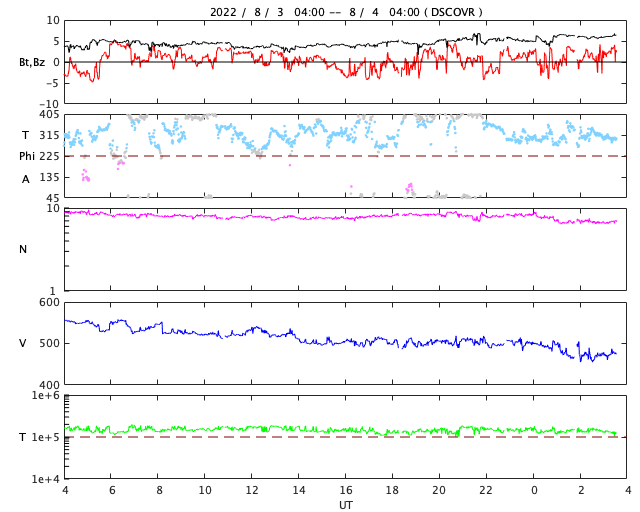Click the 405 tick value on Phi panel
This screenshot has height=512, width=640.
49,115
